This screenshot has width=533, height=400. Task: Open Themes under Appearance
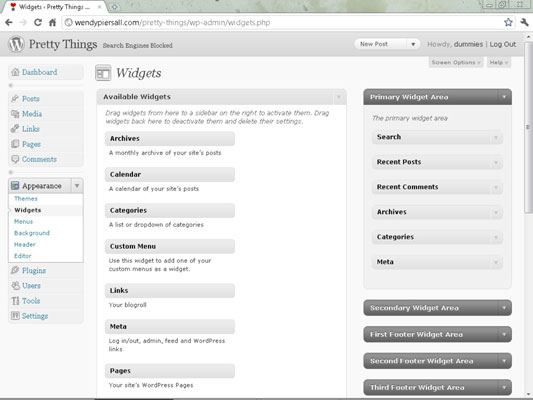(26, 198)
